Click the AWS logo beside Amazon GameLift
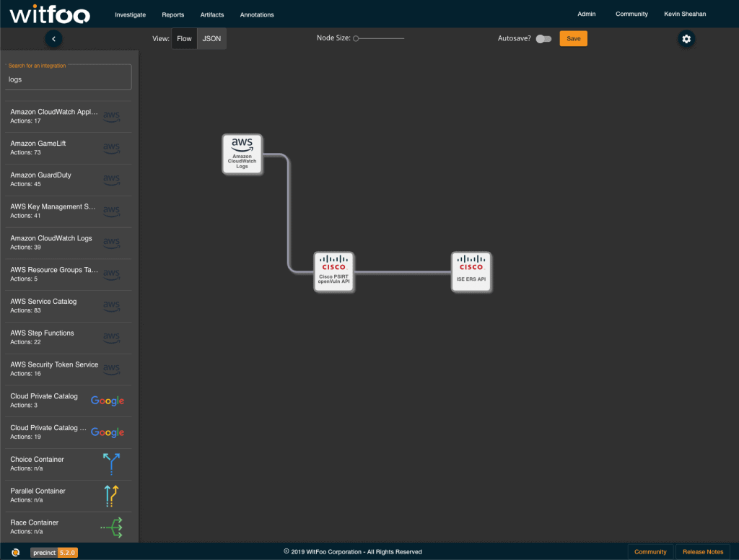 111,147
